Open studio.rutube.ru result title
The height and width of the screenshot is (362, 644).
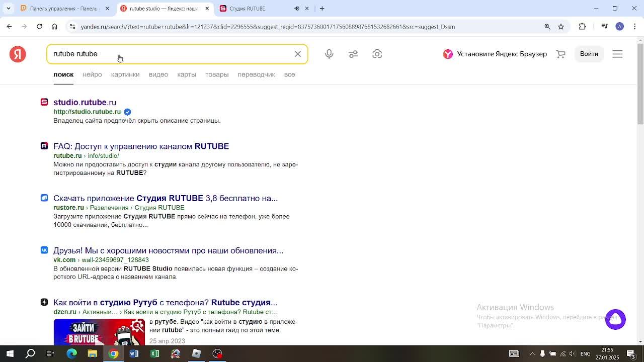click(85, 102)
